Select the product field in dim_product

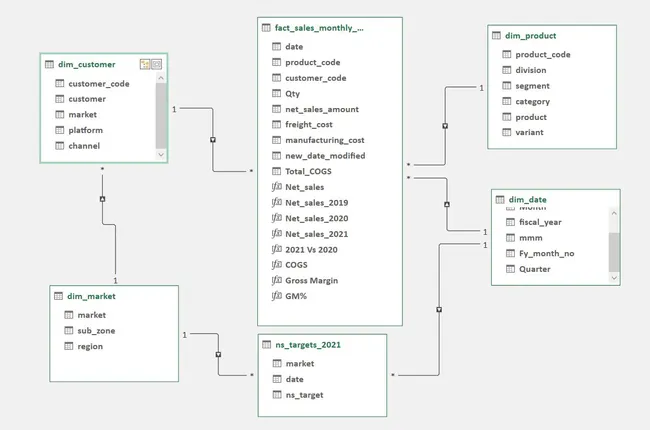tap(531, 117)
